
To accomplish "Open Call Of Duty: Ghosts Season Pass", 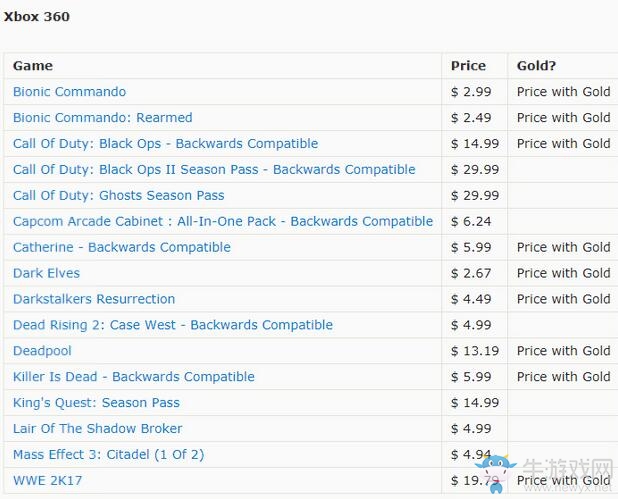I will pyautogui.click(x=118, y=196).
